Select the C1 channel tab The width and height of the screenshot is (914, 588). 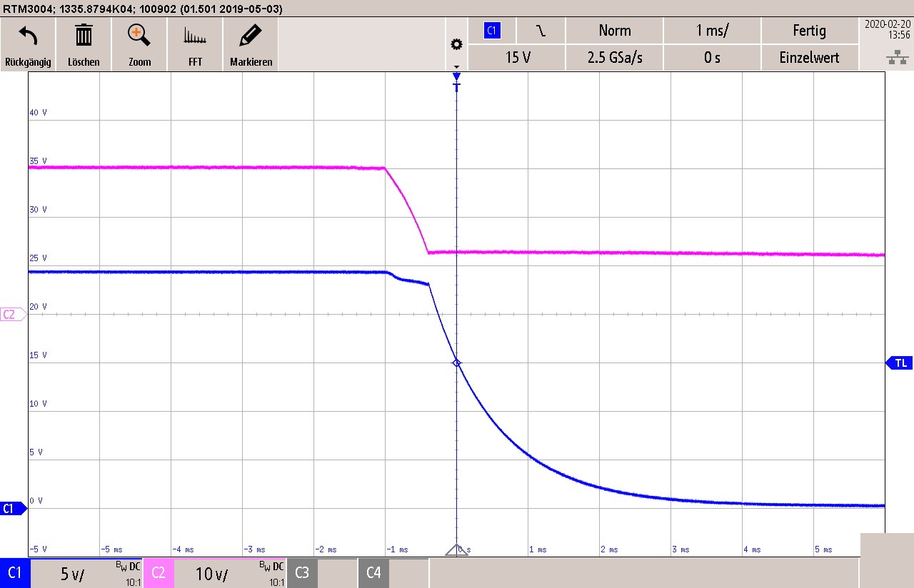click(x=14, y=573)
